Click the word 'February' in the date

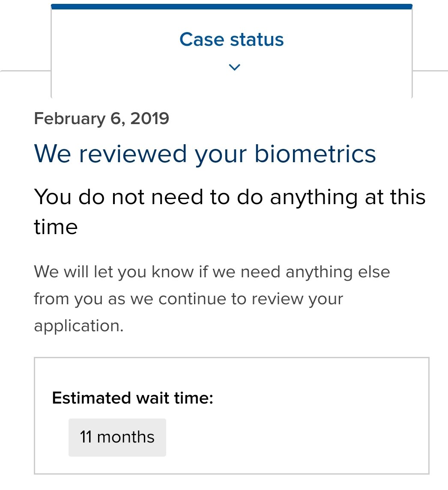pos(70,119)
